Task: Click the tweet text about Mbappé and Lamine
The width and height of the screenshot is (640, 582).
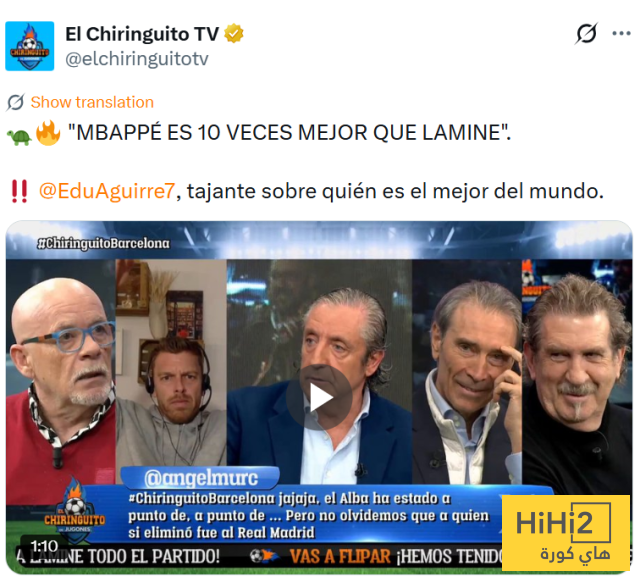Action: point(289,133)
